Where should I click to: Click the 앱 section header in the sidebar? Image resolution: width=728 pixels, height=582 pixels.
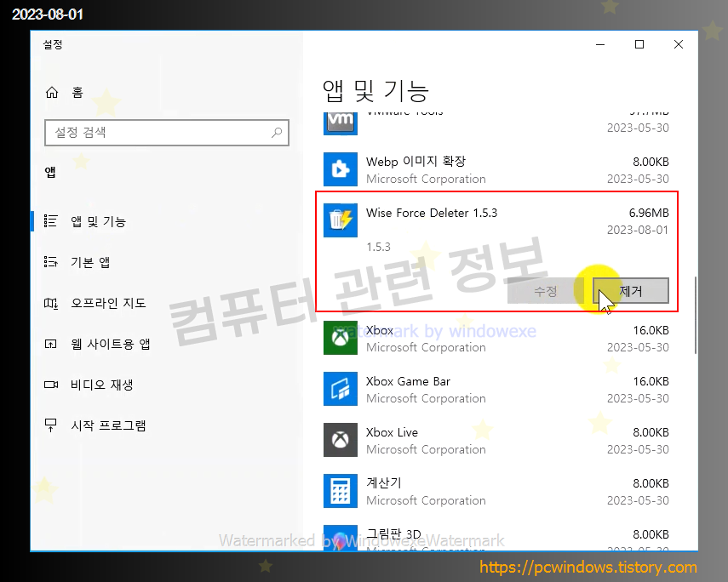(50, 173)
